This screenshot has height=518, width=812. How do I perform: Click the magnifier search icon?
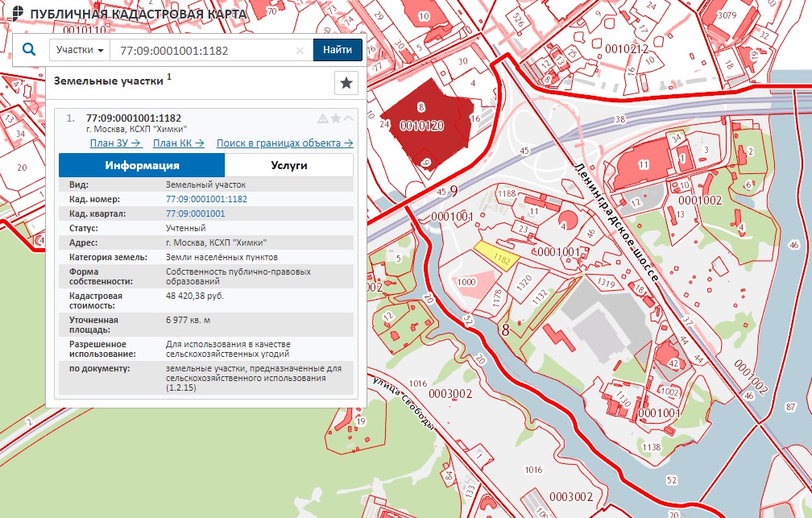pyautogui.click(x=30, y=50)
